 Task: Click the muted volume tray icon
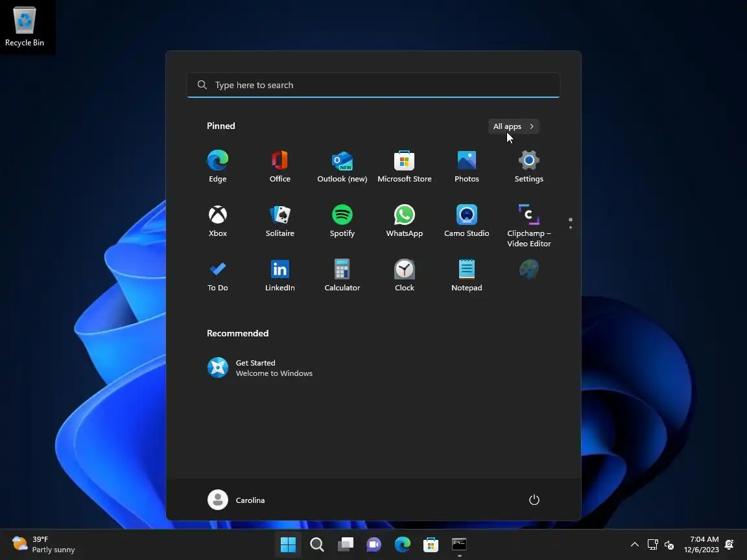tap(669, 544)
